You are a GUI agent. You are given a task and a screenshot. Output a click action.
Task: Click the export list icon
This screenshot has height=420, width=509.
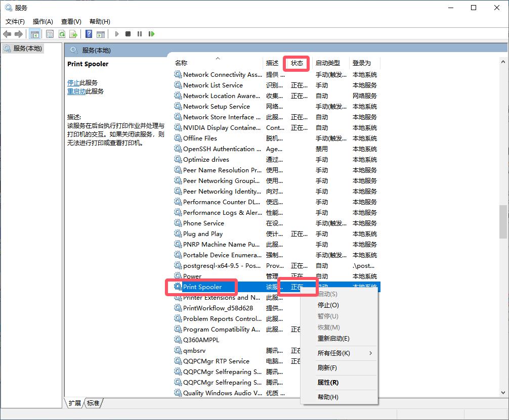point(73,34)
